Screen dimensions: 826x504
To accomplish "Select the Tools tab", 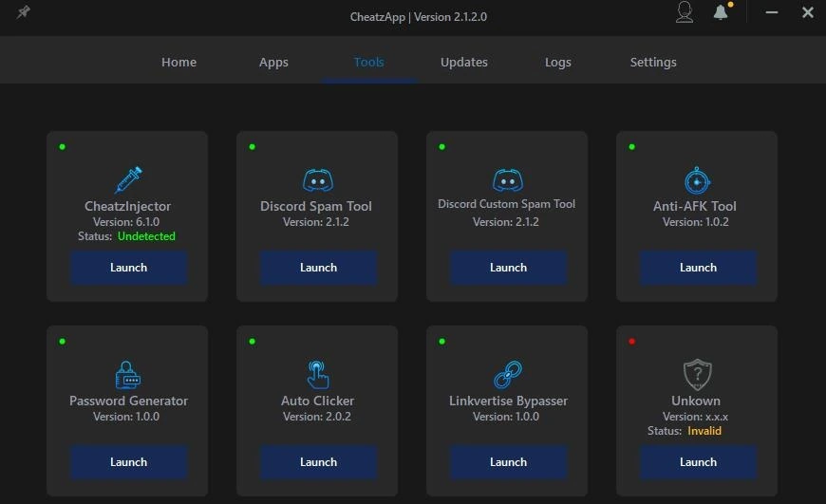I will 368,62.
